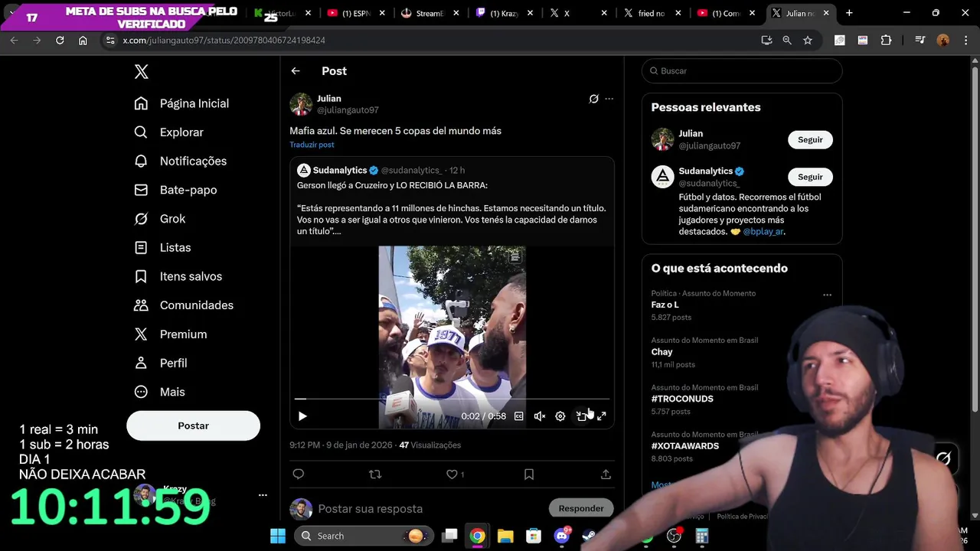Open Discord from the taskbar
980x551 pixels.
point(562,536)
